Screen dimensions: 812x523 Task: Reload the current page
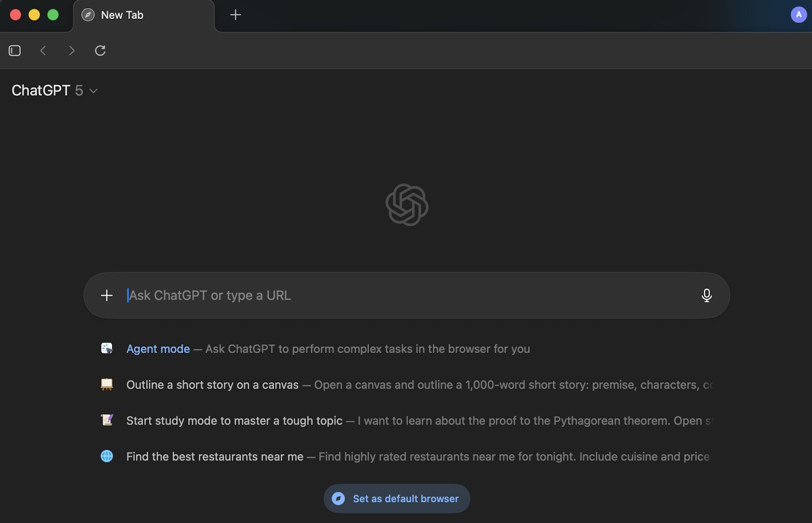click(x=100, y=51)
